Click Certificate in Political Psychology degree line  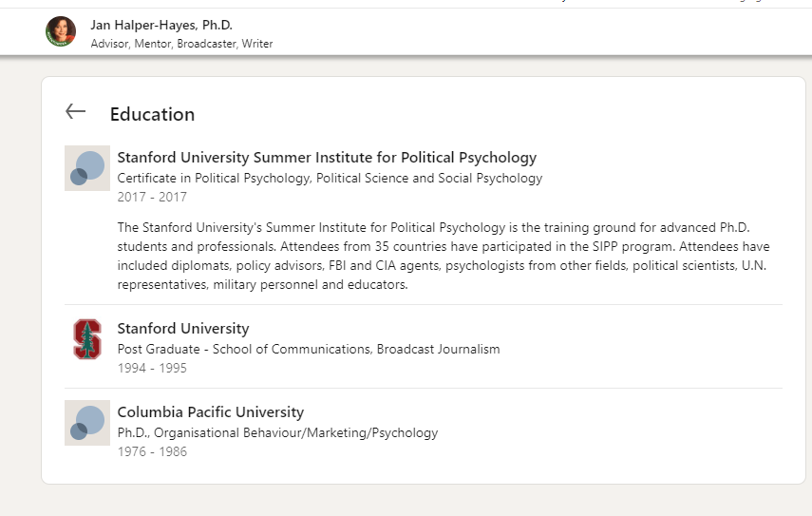pos(330,179)
